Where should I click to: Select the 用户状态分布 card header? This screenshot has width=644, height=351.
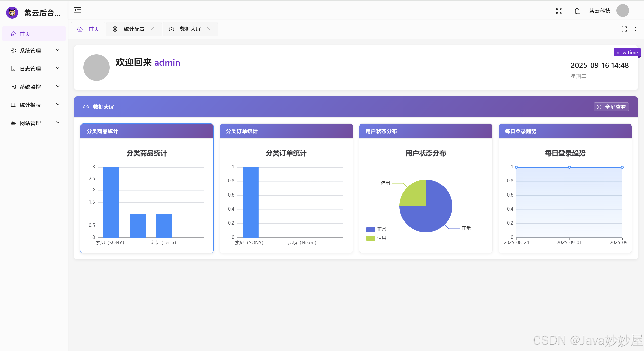pyautogui.click(x=426, y=131)
